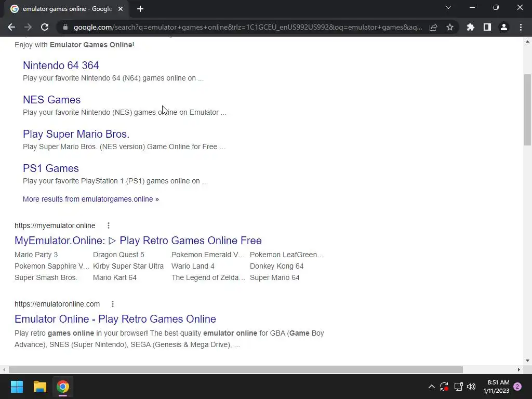Click The Legend of Zelda... text

point(208,277)
